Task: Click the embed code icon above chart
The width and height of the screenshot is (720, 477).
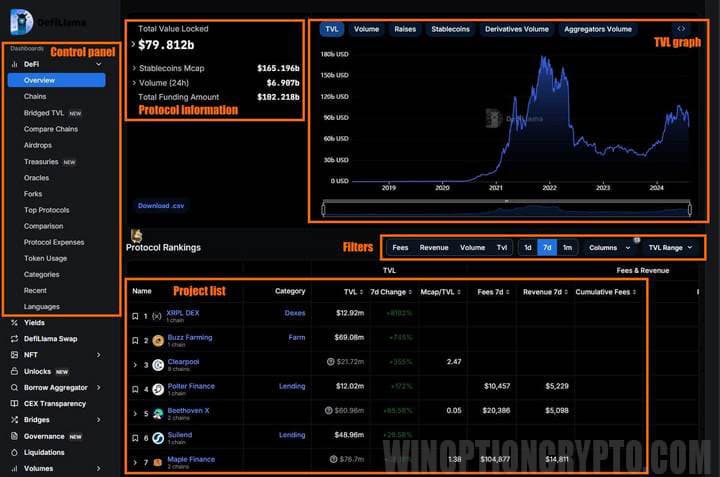Action: click(681, 29)
